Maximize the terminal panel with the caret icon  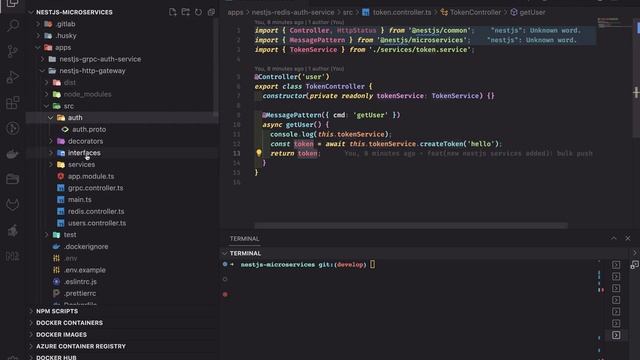[x=613, y=238]
